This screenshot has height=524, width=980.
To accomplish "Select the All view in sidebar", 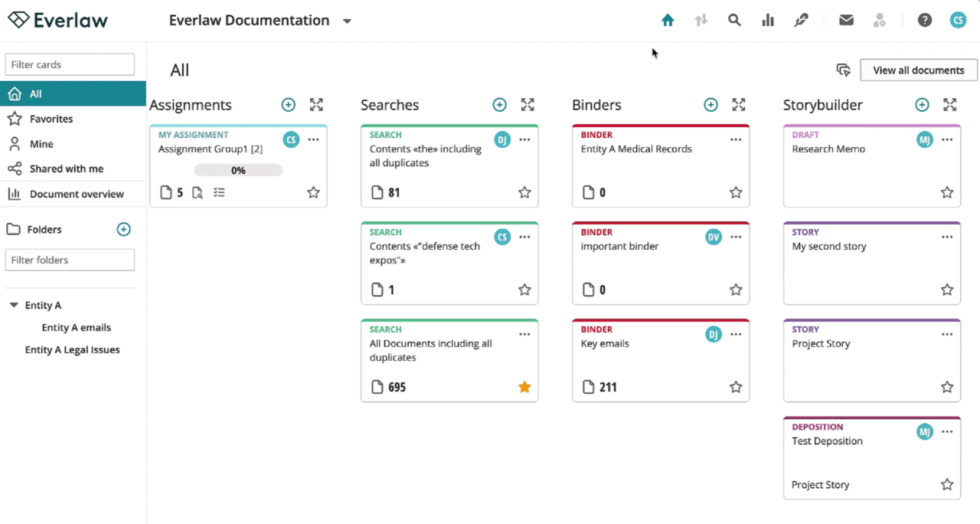I will tap(73, 94).
